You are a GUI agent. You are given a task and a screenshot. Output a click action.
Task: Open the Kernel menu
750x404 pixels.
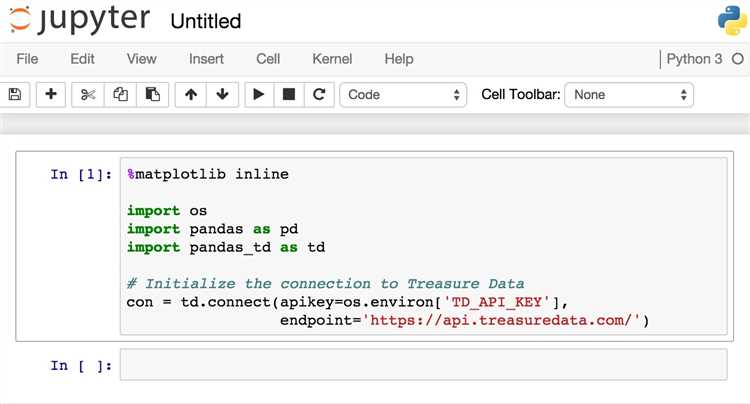tap(332, 59)
